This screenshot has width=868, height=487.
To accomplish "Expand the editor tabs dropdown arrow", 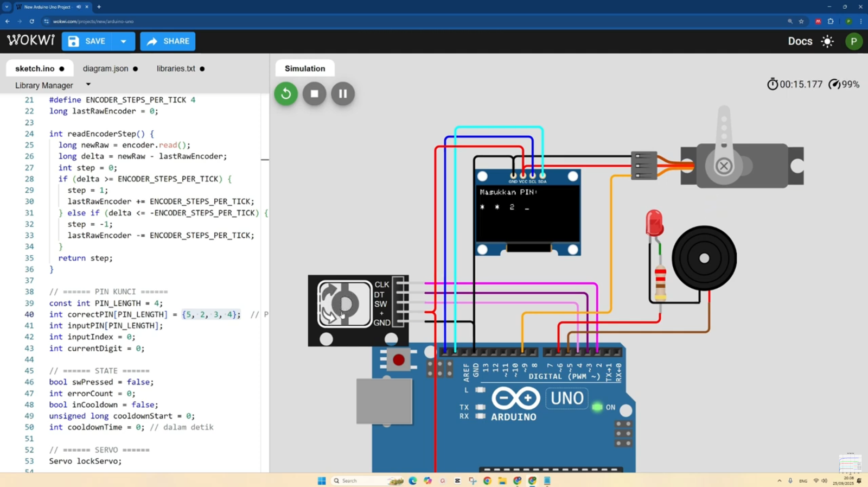I will tap(88, 85).
